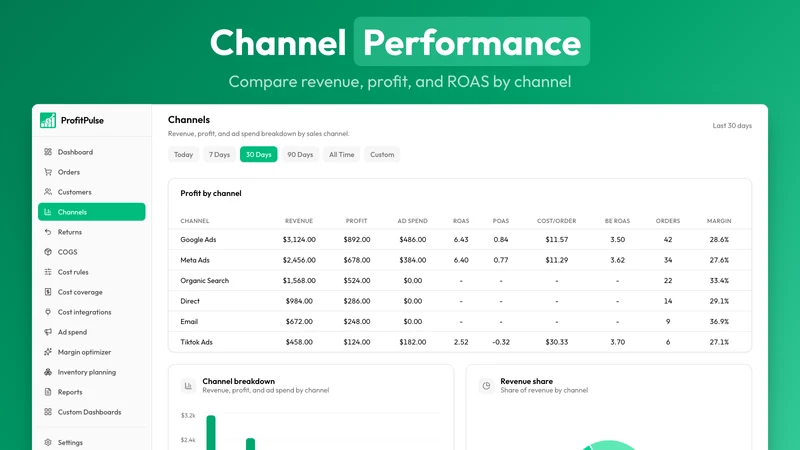Go to the Reports page
The image size is (800, 450).
[x=92, y=392]
